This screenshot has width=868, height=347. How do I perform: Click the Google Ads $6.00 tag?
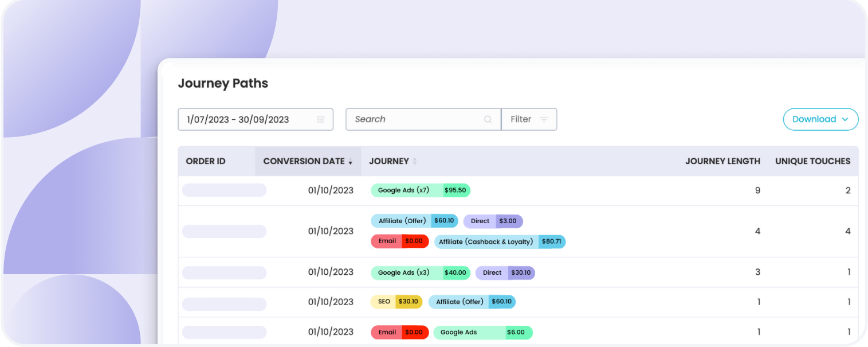(482, 332)
